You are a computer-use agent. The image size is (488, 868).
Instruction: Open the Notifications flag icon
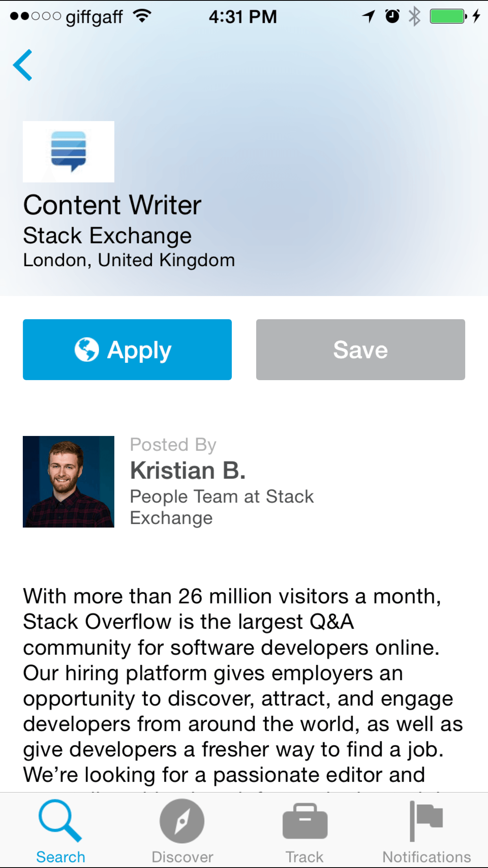pyautogui.click(x=426, y=821)
